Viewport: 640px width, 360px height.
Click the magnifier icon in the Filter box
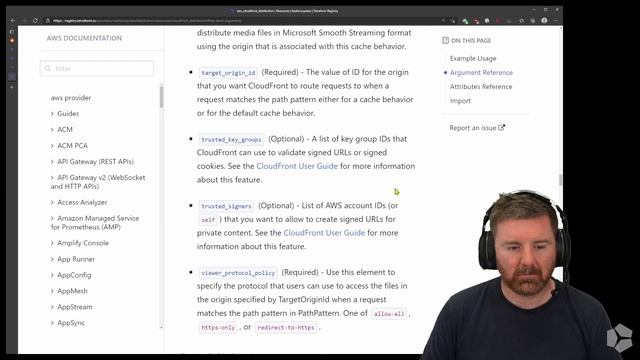point(48,68)
